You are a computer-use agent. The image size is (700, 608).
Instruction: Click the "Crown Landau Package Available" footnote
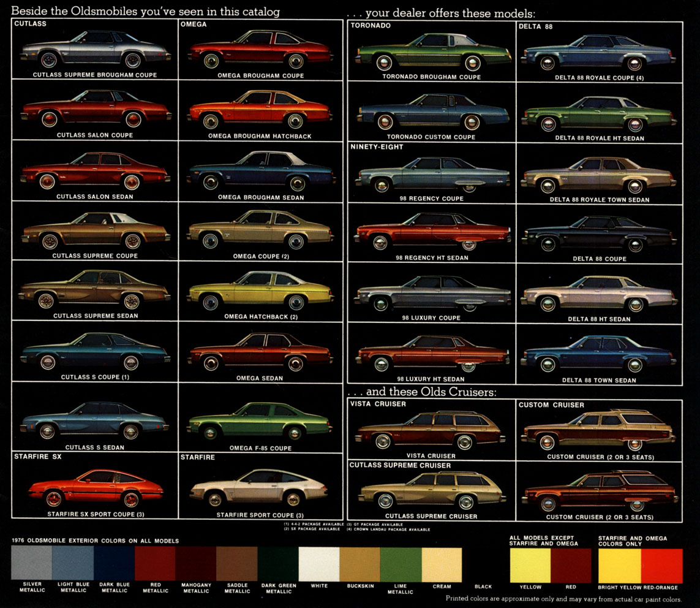pyautogui.click(x=388, y=530)
